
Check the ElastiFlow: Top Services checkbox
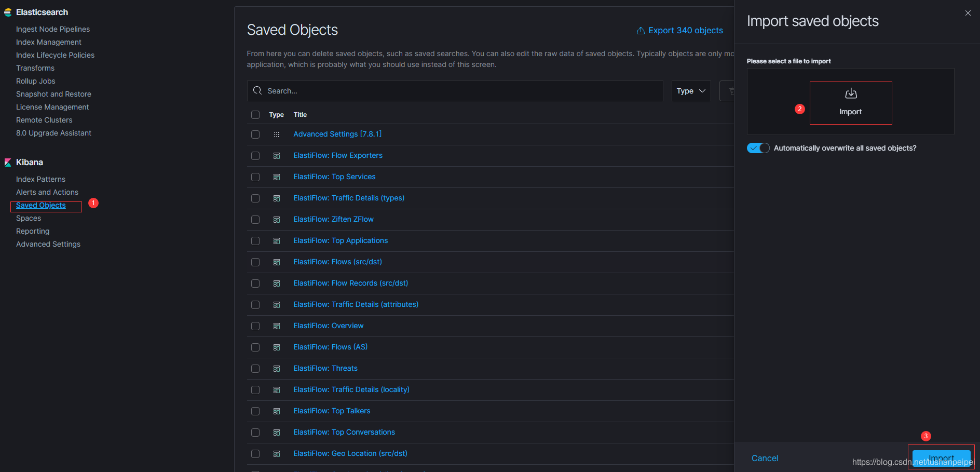(x=255, y=177)
